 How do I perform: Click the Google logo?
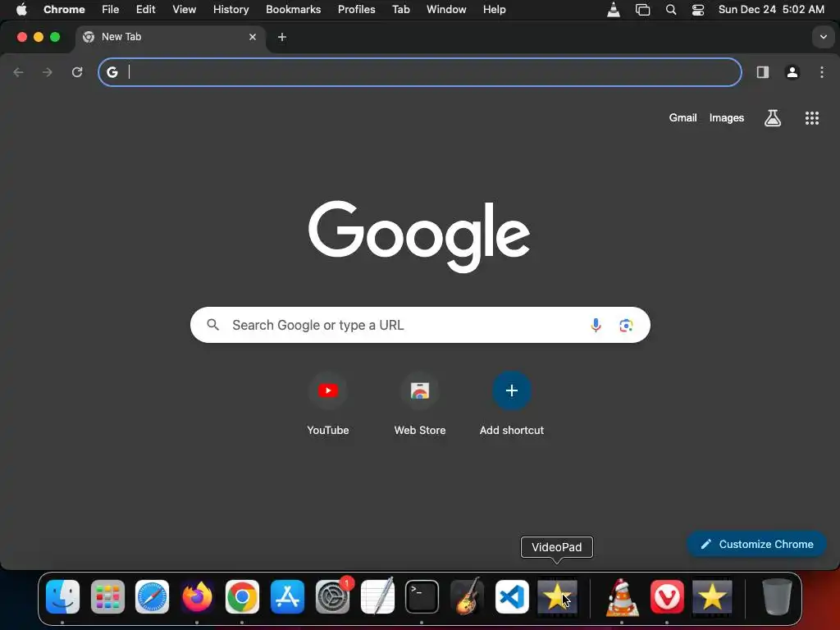[x=419, y=236]
